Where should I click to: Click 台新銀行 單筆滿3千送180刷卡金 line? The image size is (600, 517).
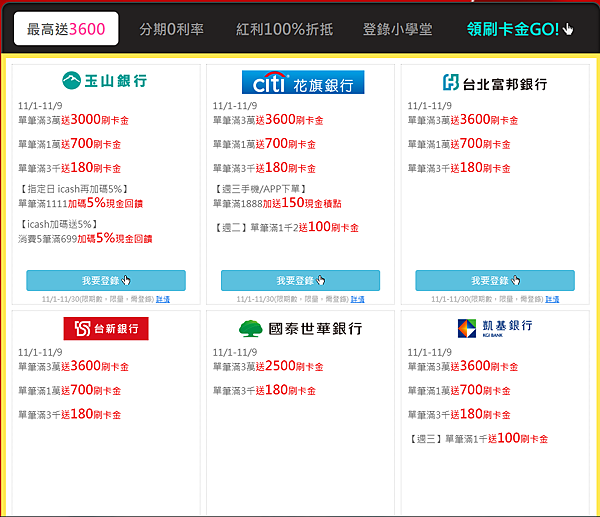click(x=70, y=414)
